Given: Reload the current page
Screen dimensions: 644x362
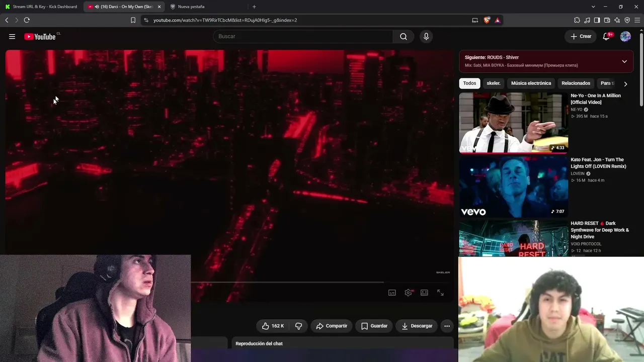Looking at the screenshot, I should (27, 20).
